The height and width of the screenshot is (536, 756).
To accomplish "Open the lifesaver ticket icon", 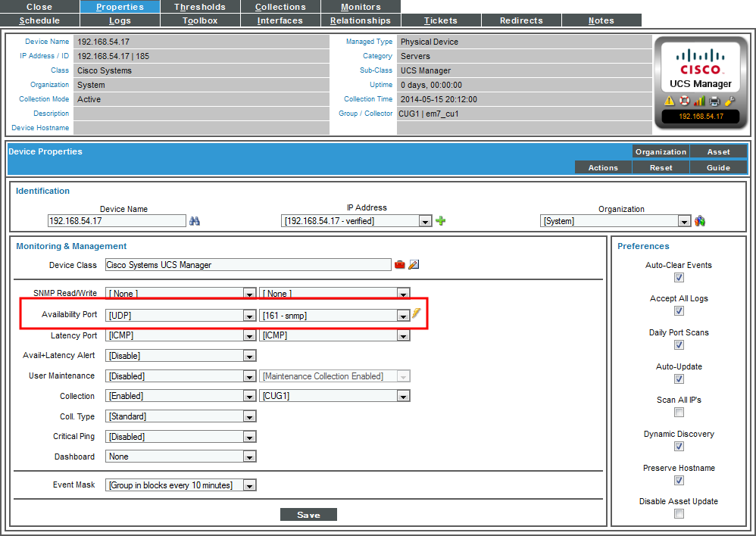I will (684, 101).
